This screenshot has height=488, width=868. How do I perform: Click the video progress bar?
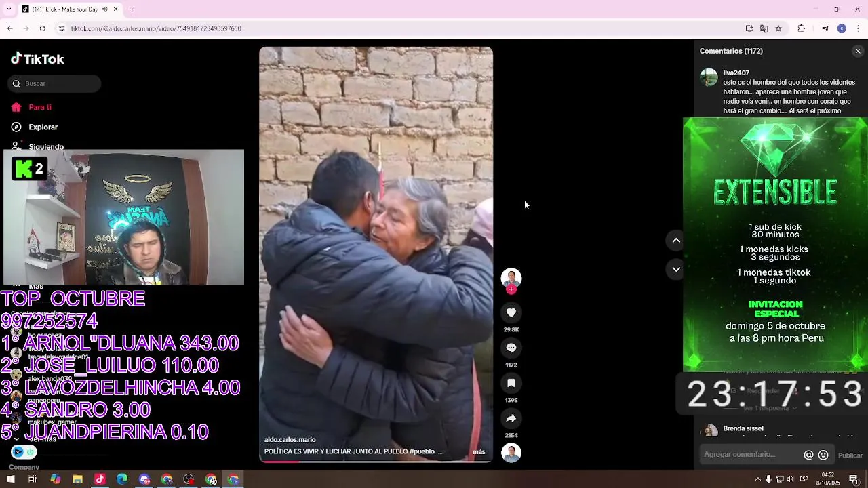376,462
